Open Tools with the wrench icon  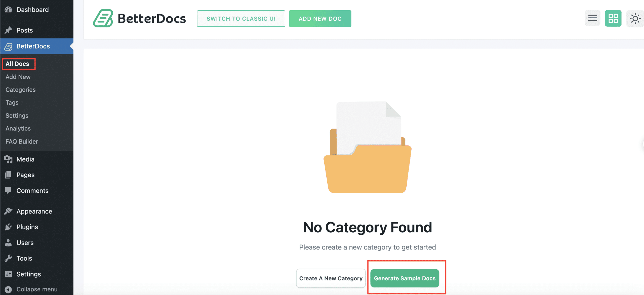point(8,258)
